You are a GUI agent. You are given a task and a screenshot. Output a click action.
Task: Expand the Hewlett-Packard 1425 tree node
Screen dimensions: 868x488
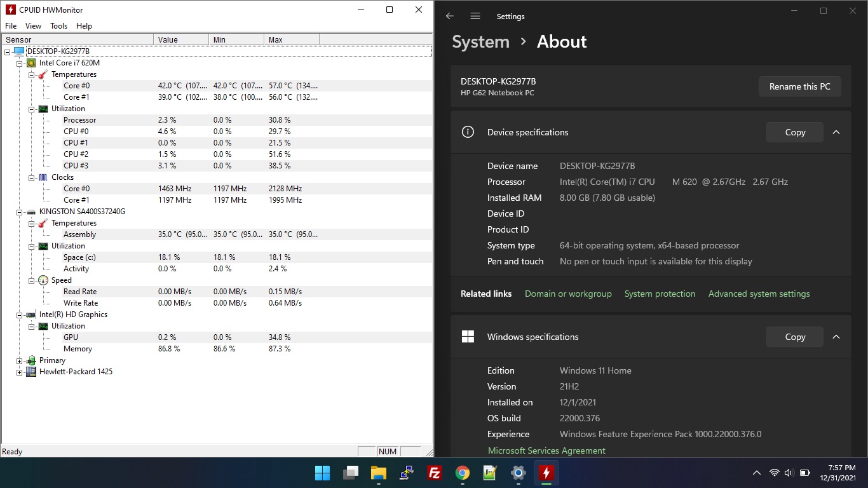coord(19,372)
